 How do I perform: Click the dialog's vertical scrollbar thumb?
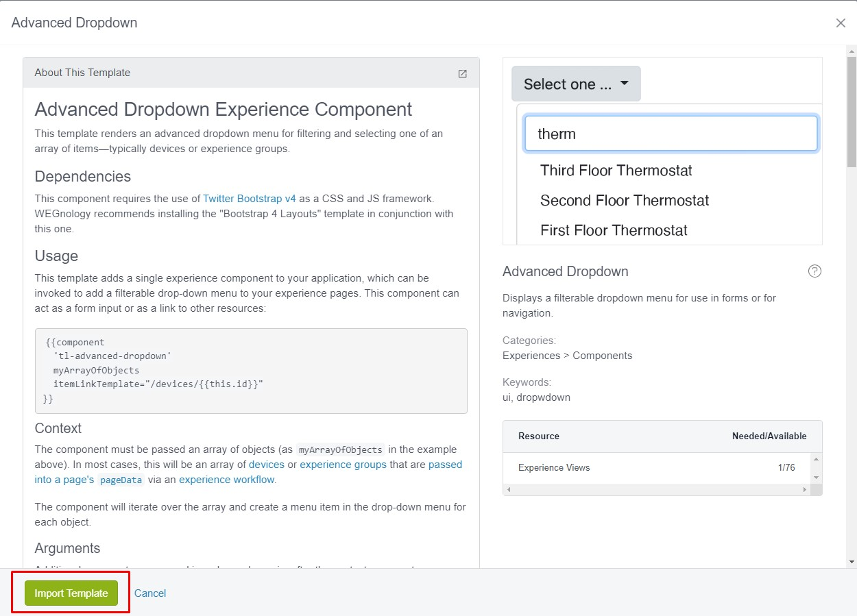click(x=852, y=112)
